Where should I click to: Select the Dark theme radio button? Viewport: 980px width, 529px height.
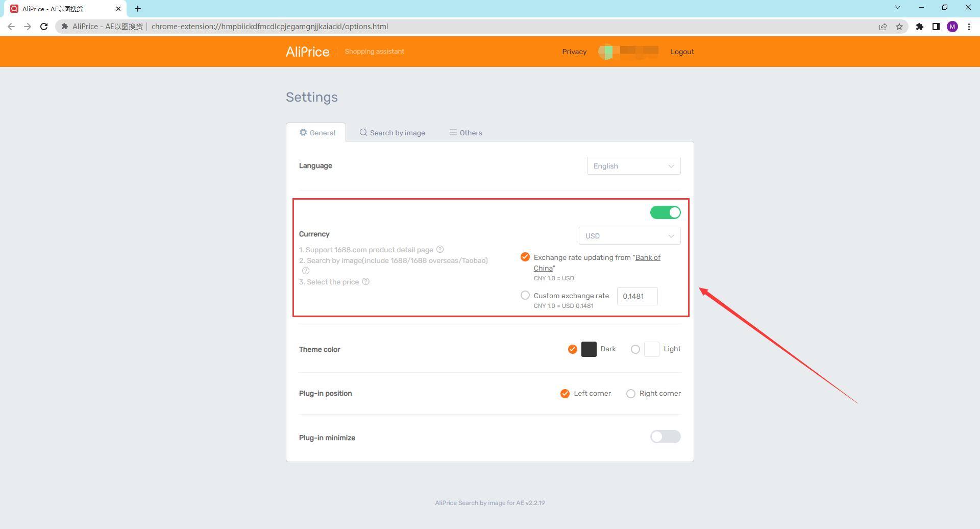tap(572, 349)
